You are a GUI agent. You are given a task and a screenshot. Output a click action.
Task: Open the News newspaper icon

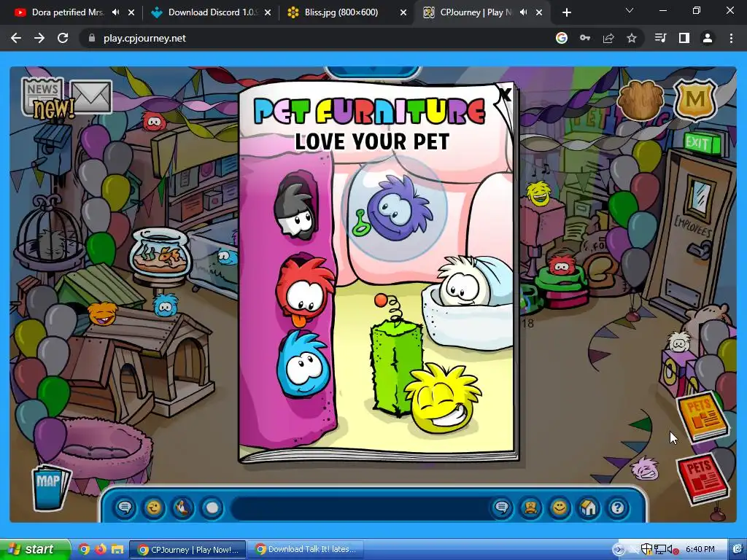43,97
